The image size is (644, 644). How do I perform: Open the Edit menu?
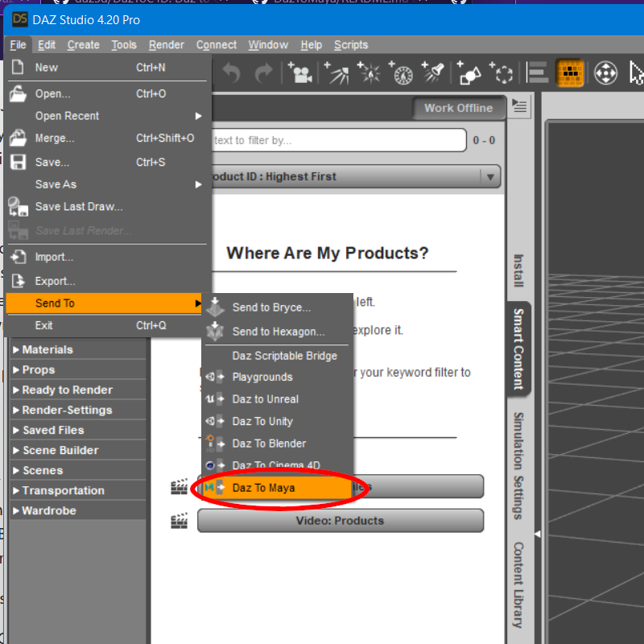[47, 45]
